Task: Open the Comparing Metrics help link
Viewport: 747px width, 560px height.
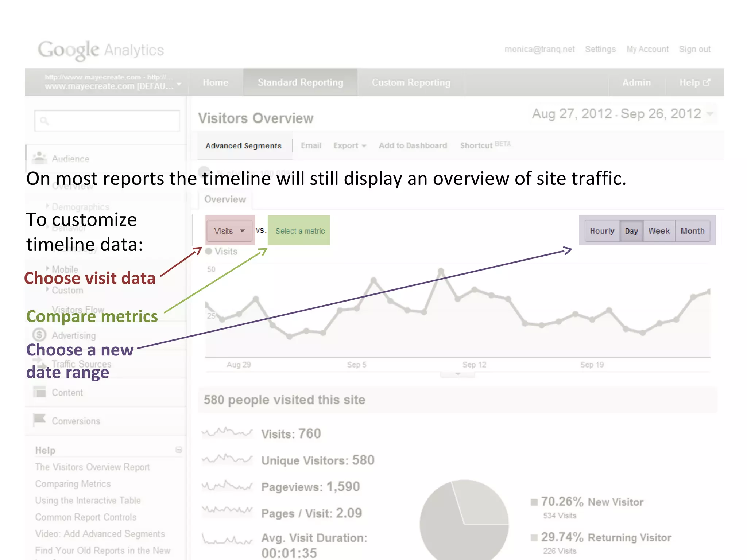Action: [73, 484]
